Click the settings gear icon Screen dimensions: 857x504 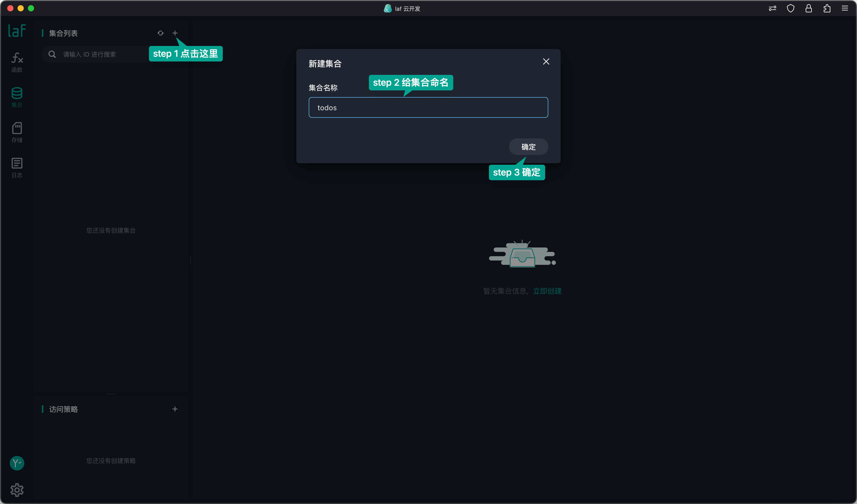pyautogui.click(x=17, y=490)
